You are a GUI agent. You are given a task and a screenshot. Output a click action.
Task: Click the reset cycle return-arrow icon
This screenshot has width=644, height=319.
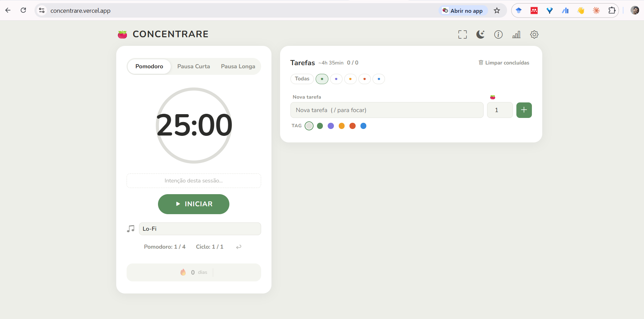coord(239,247)
